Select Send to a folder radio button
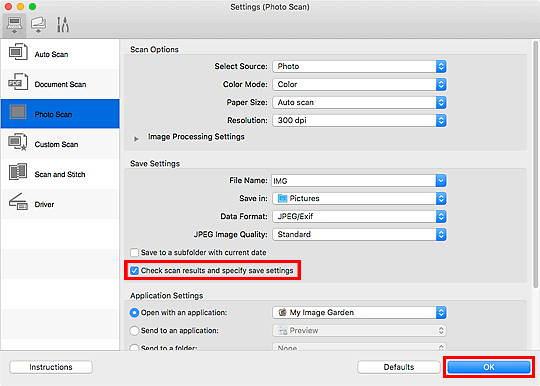The width and height of the screenshot is (540, 386). click(x=134, y=347)
